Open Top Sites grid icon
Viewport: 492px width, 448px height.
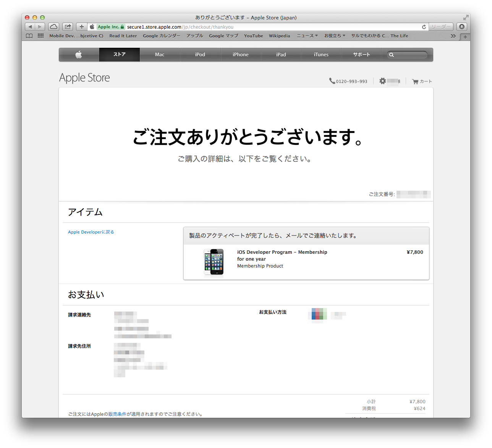(x=40, y=36)
